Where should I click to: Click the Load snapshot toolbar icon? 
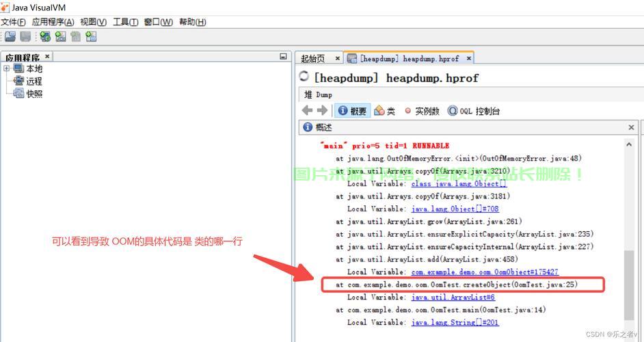click(10, 36)
